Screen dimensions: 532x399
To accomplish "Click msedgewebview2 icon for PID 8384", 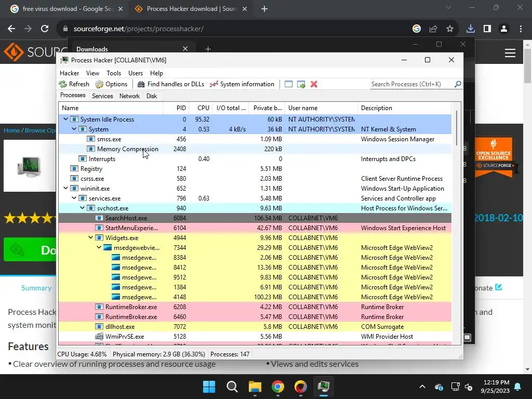I will 116,258.
